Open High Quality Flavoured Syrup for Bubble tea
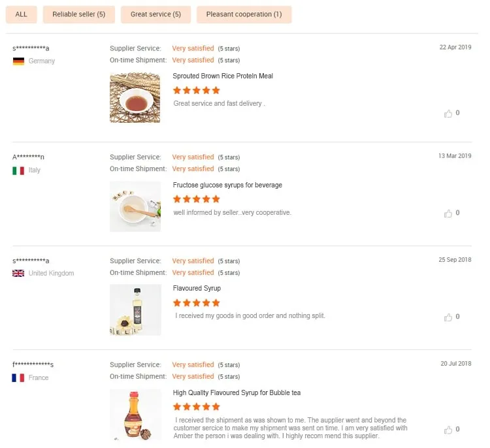 pos(237,392)
